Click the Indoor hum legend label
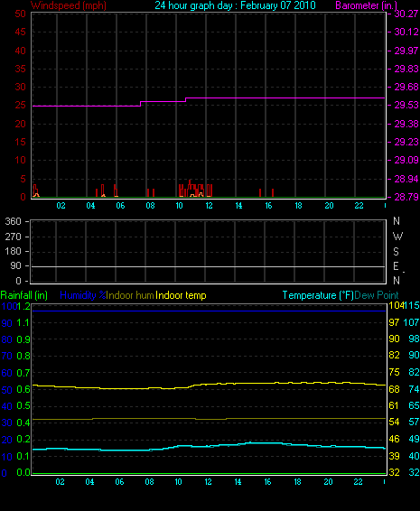 tap(130, 295)
